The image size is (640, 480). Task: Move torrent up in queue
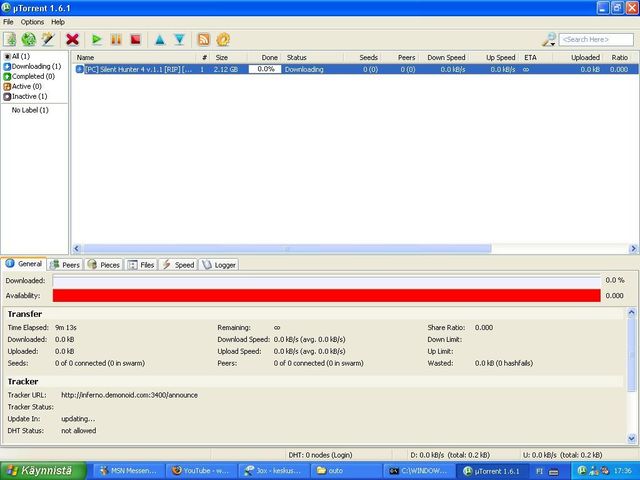coord(159,39)
